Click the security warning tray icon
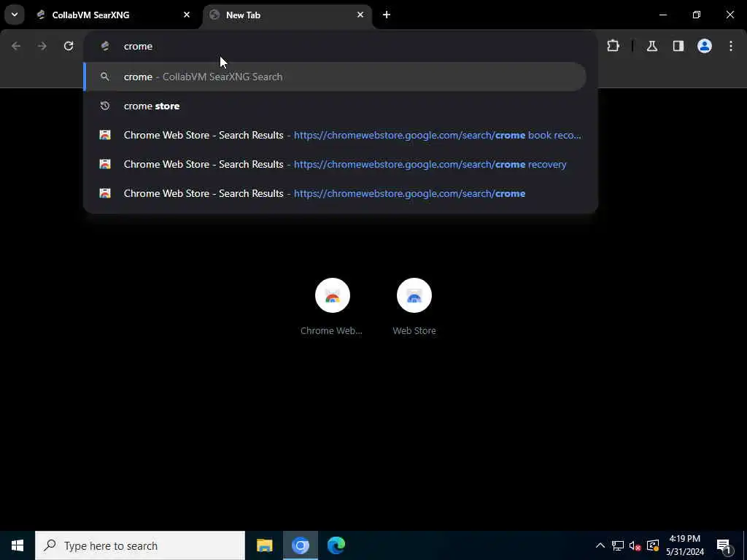Image resolution: width=747 pixels, height=560 pixels. pos(653,545)
